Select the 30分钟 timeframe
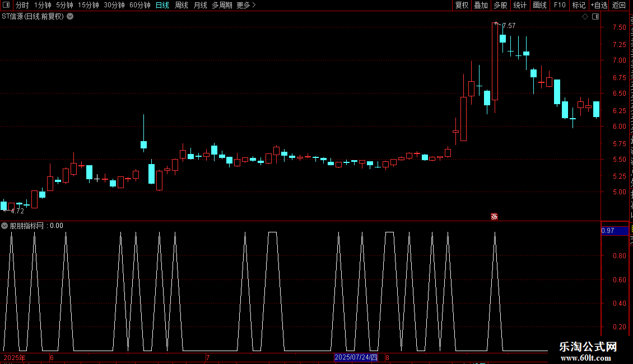This screenshot has width=633, height=364. coord(114,5)
